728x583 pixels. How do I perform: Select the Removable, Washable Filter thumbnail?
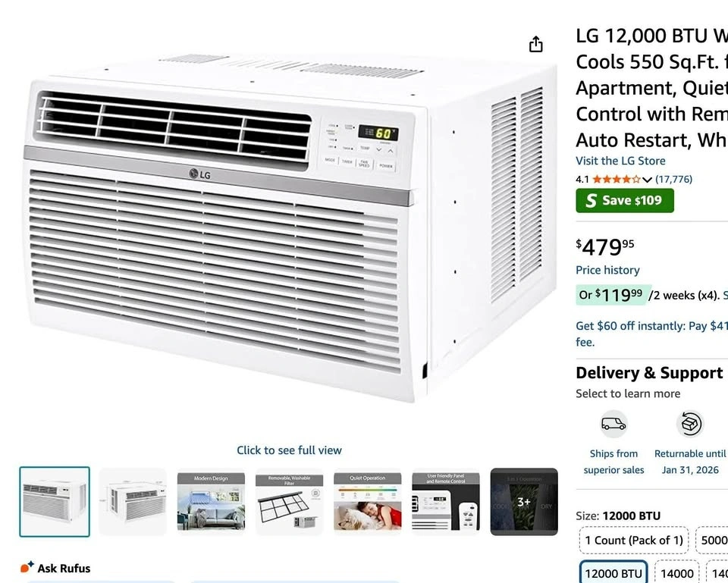click(289, 502)
